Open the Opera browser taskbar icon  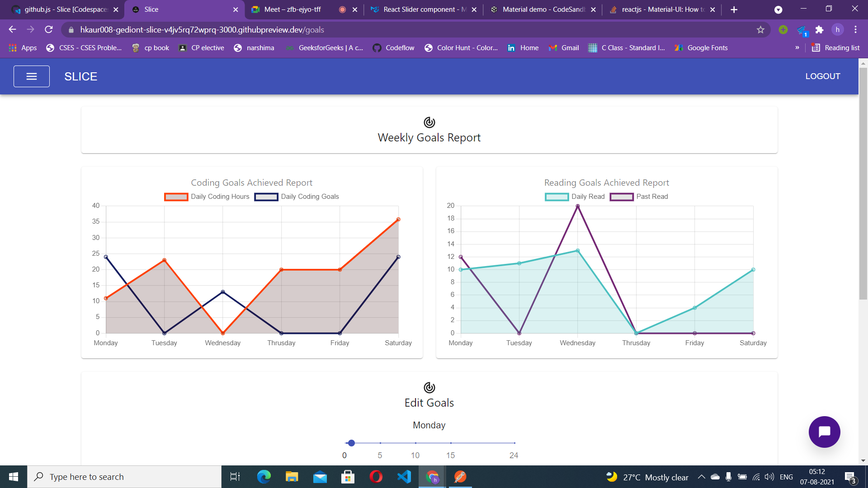(x=376, y=477)
